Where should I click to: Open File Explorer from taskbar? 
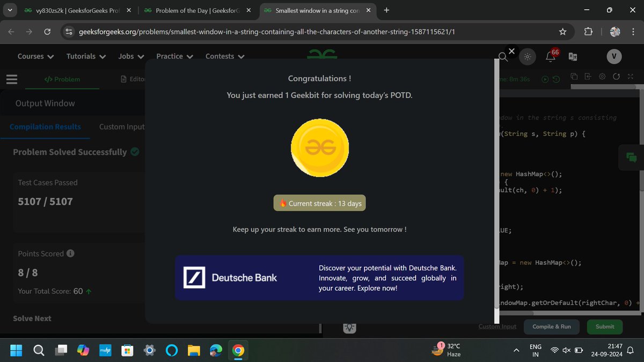click(194, 350)
